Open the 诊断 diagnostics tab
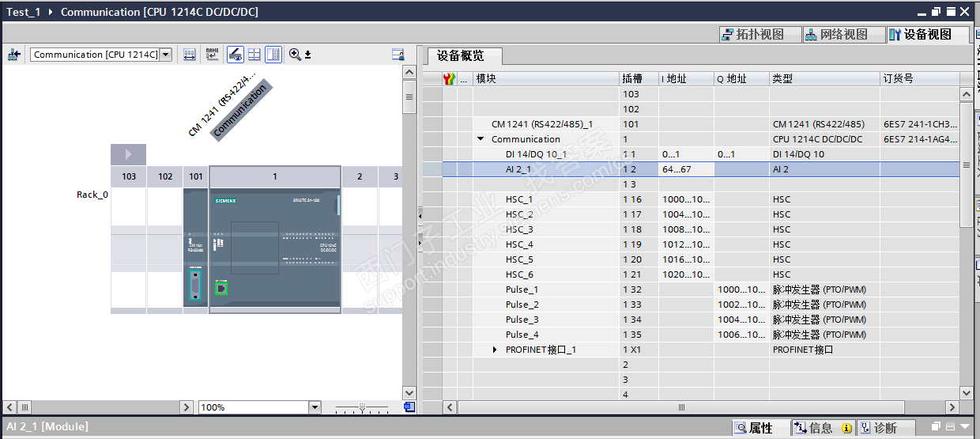The height and width of the screenshot is (439, 980). point(887,428)
